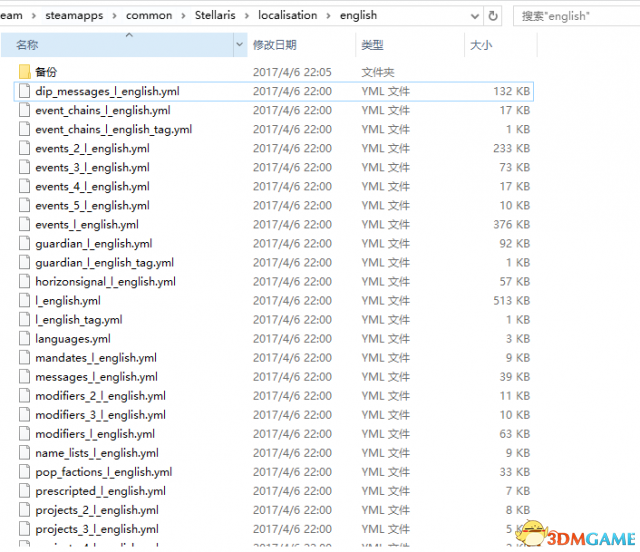The width and height of the screenshot is (640, 552).
Task: Click english in the breadcrumb path
Action: 358,16
